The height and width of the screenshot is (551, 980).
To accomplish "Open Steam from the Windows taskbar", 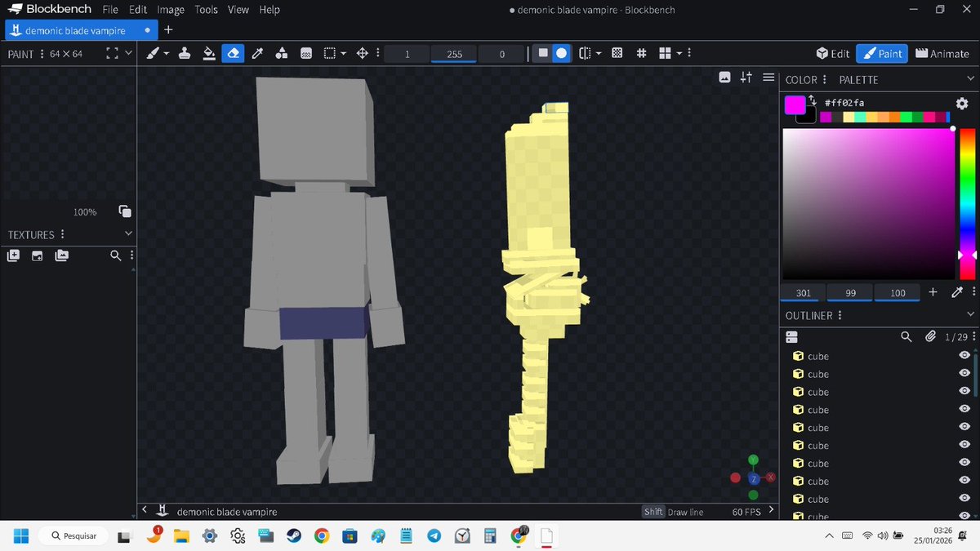I will tap(293, 535).
